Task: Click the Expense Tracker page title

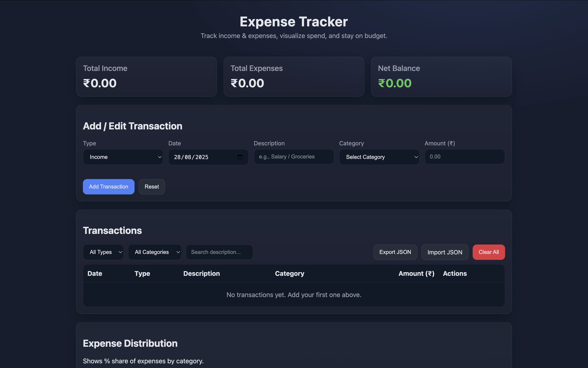Action: (294, 22)
